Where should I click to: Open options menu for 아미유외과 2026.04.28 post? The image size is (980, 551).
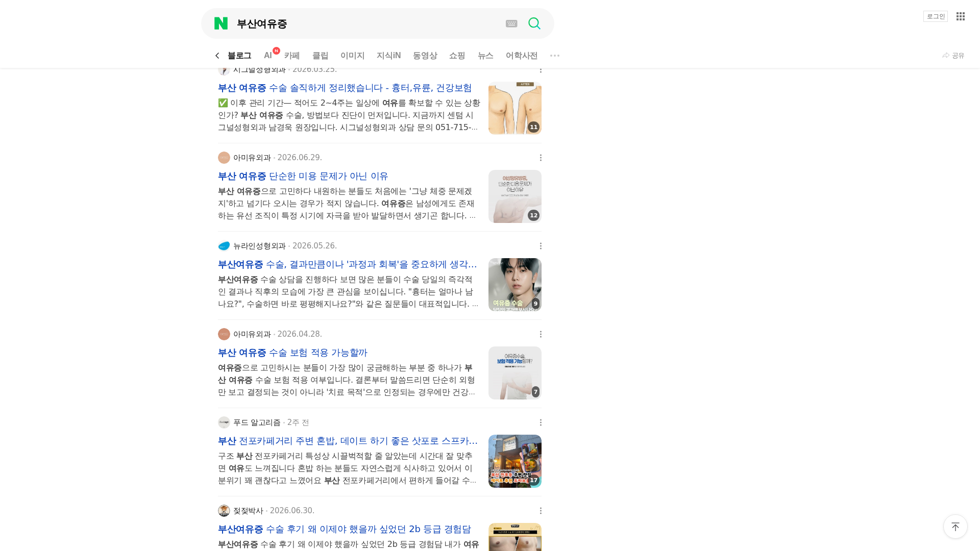click(541, 334)
